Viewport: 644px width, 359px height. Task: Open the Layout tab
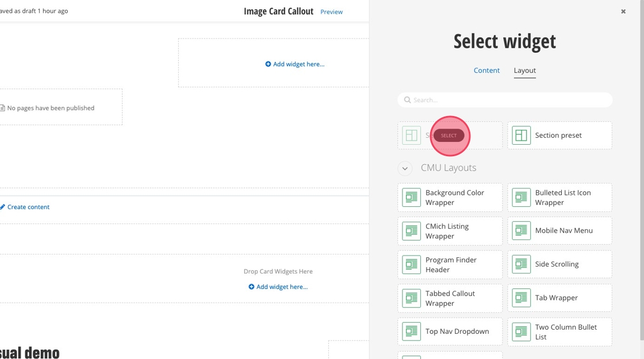524,71
